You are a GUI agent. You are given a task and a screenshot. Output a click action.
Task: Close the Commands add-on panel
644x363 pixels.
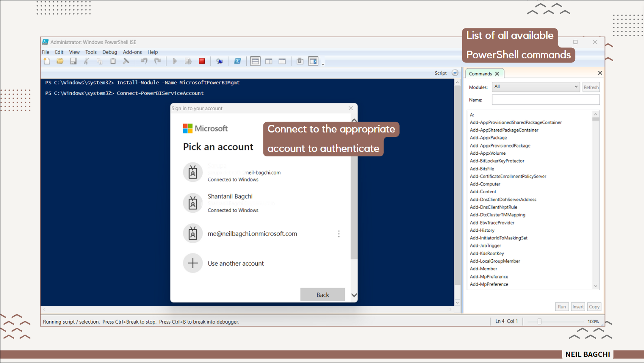pyautogui.click(x=600, y=73)
